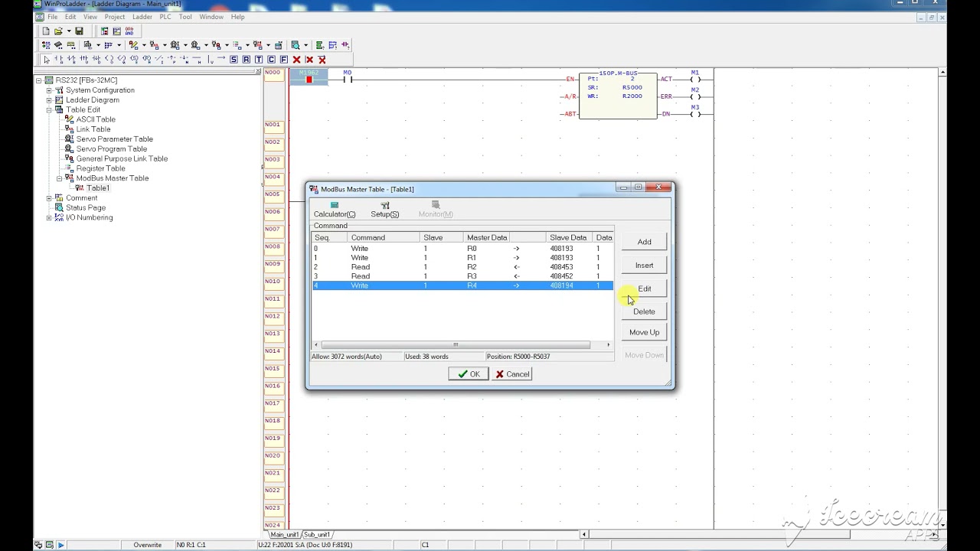Select the Counter C function tool
The height and width of the screenshot is (551, 980).
coord(271,60)
